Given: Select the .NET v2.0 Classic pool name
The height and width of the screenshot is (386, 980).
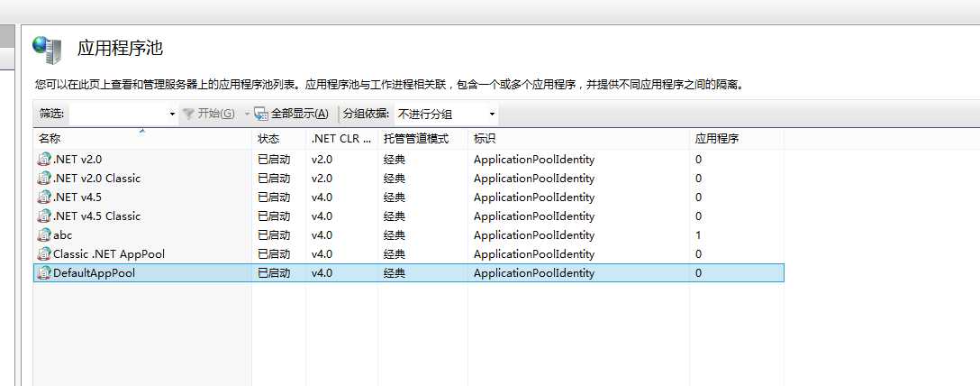Looking at the screenshot, I should click(97, 179).
